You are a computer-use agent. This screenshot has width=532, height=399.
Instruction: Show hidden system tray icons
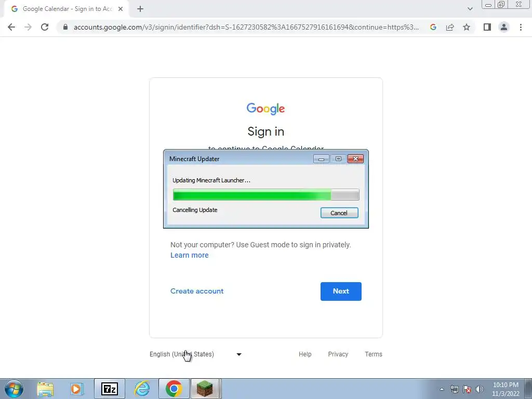coord(442,389)
